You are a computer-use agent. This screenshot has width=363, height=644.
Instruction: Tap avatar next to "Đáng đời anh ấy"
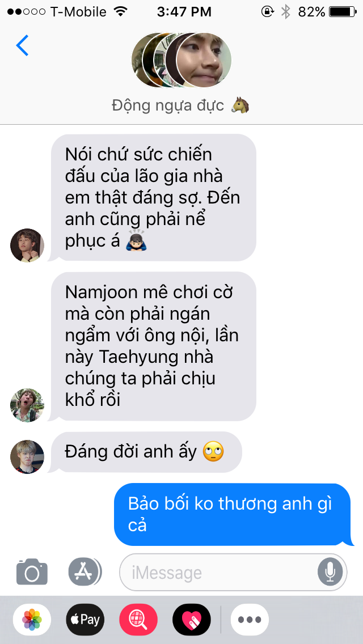[x=27, y=457]
